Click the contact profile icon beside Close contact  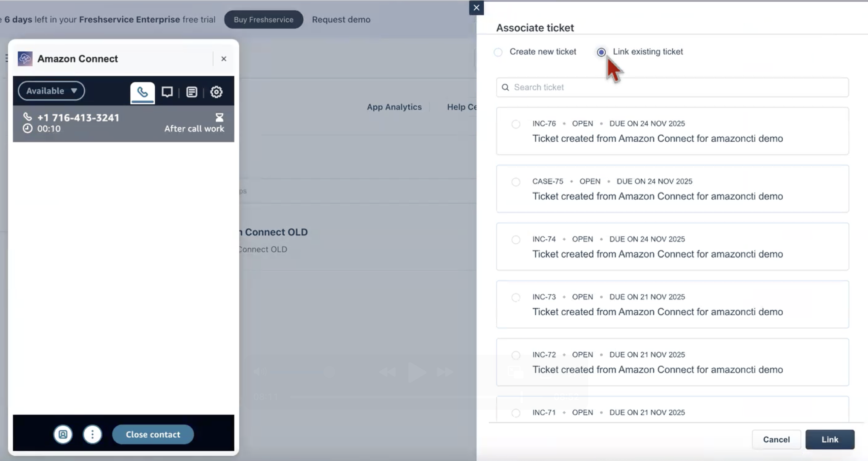coord(63,434)
